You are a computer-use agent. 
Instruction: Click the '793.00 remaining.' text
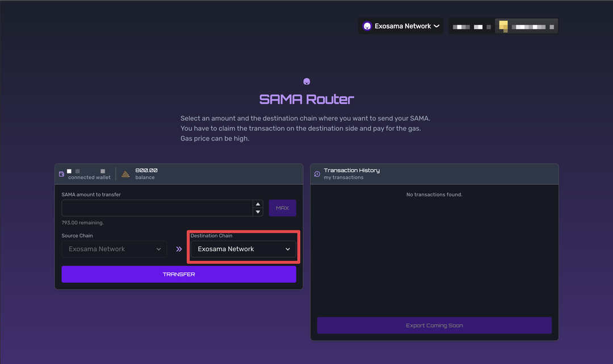coord(82,223)
